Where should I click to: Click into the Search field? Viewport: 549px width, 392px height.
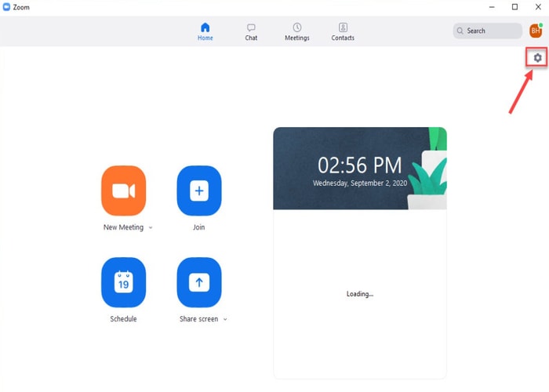487,31
